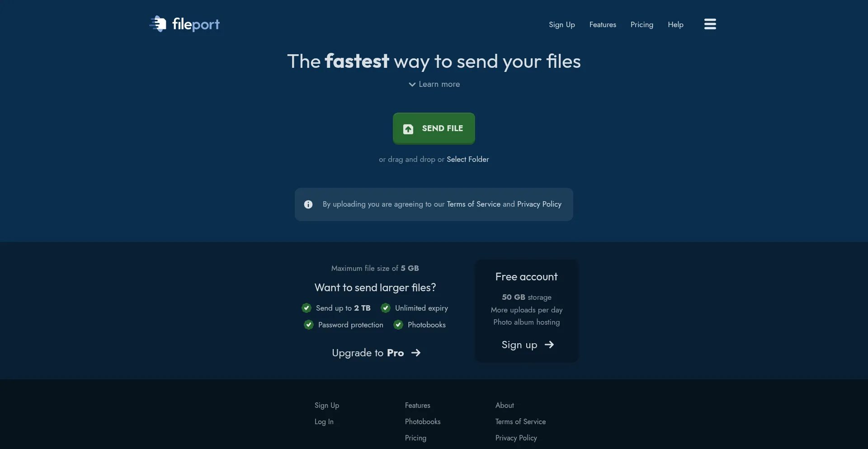The height and width of the screenshot is (449, 868).
Task: Open Help in the top navigation
Action: click(x=675, y=24)
